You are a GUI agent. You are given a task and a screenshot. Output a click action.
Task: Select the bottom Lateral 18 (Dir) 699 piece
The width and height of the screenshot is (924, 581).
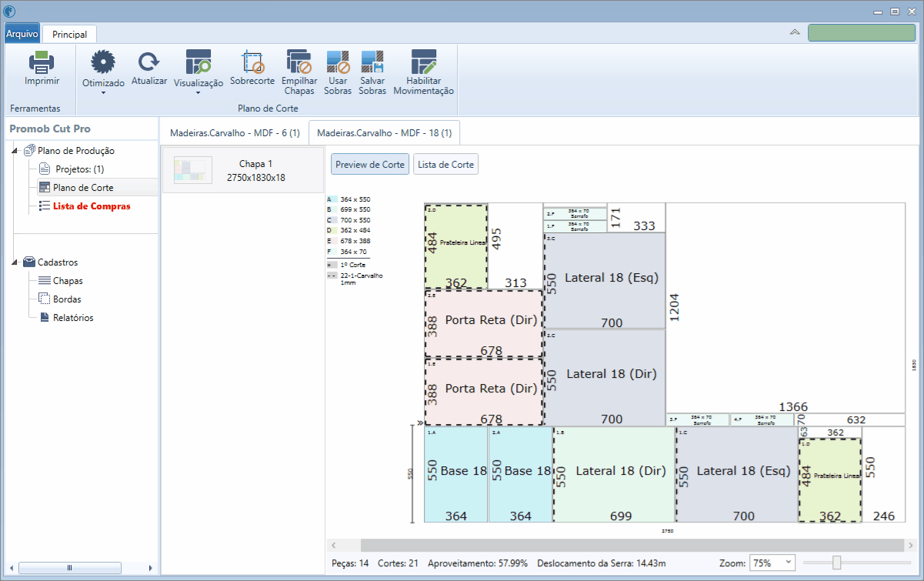click(x=614, y=475)
